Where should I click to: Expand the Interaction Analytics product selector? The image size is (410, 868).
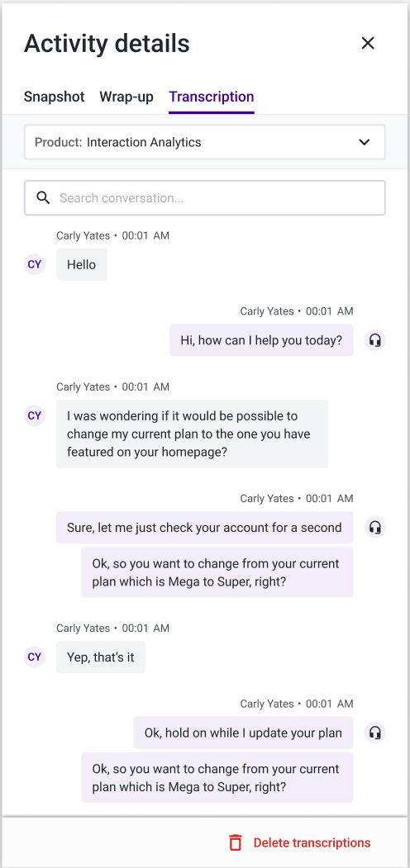click(204, 142)
